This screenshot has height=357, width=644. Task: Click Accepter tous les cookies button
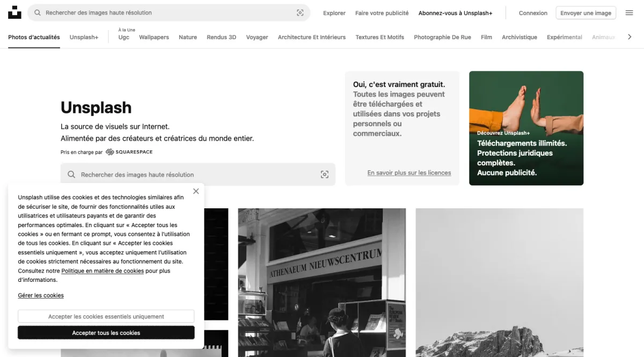click(x=106, y=333)
